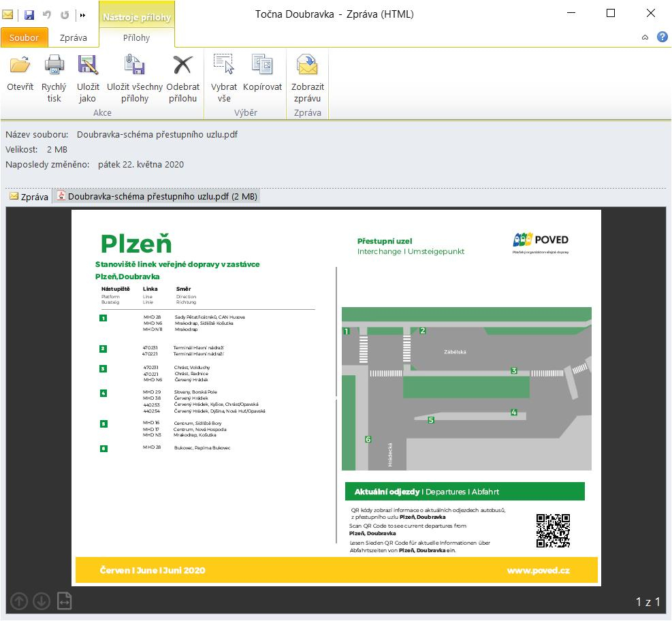Collapse the ribbon with the caret arrow

point(645,37)
